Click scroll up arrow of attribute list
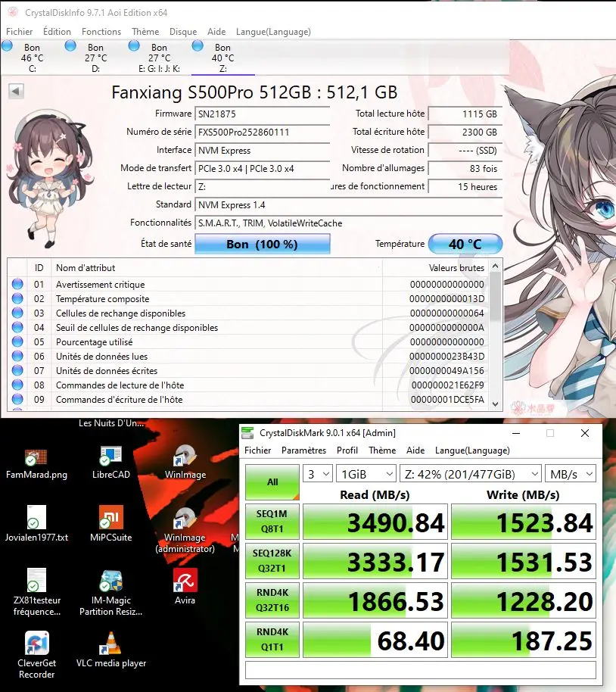The image size is (616, 692). (x=495, y=266)
